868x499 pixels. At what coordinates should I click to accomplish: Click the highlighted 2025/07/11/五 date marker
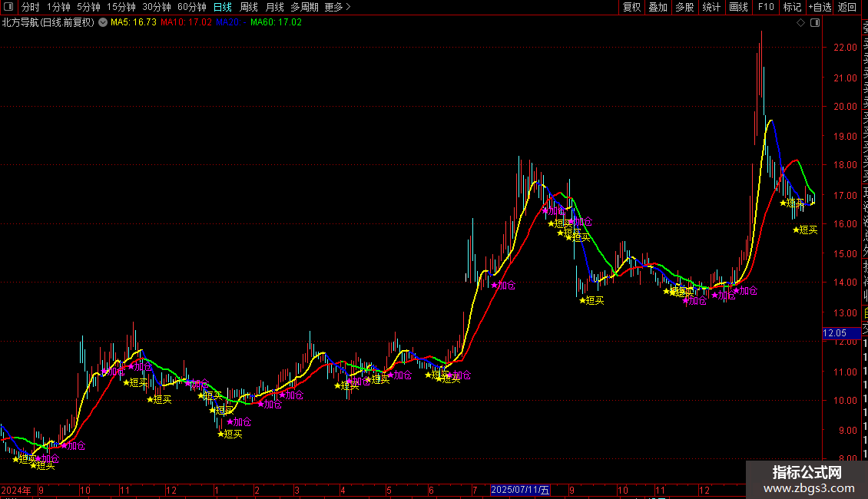pos(520,490)
